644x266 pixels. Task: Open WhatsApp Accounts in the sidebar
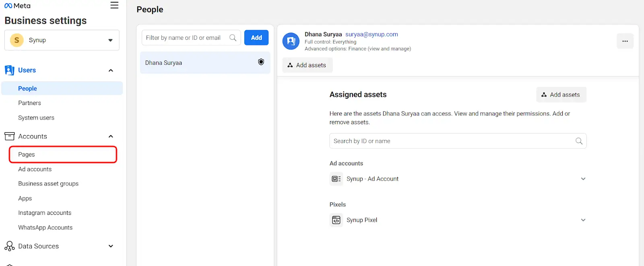coord(45,228)
